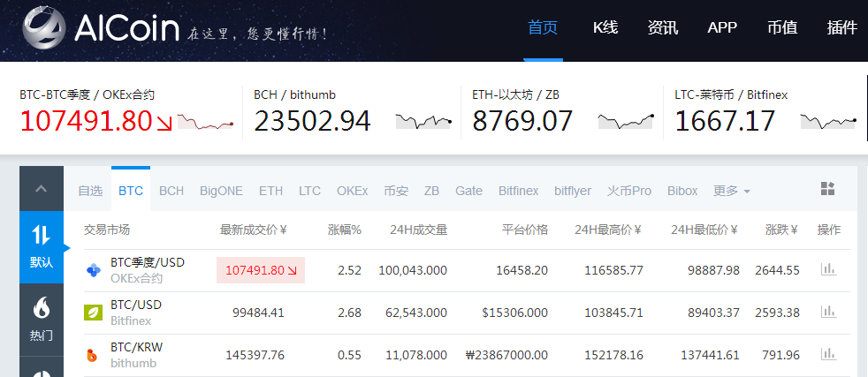Click 24H high value 116585.77

click(x=614, y=270)
